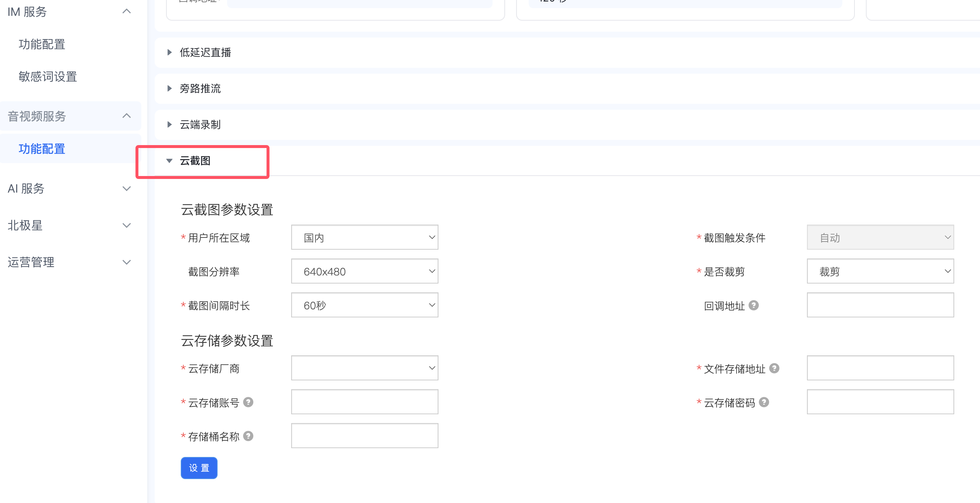This screenshot has width=980, height=503.
Task: Click help icon beside 存储桶名称
Action: point(248,436)
